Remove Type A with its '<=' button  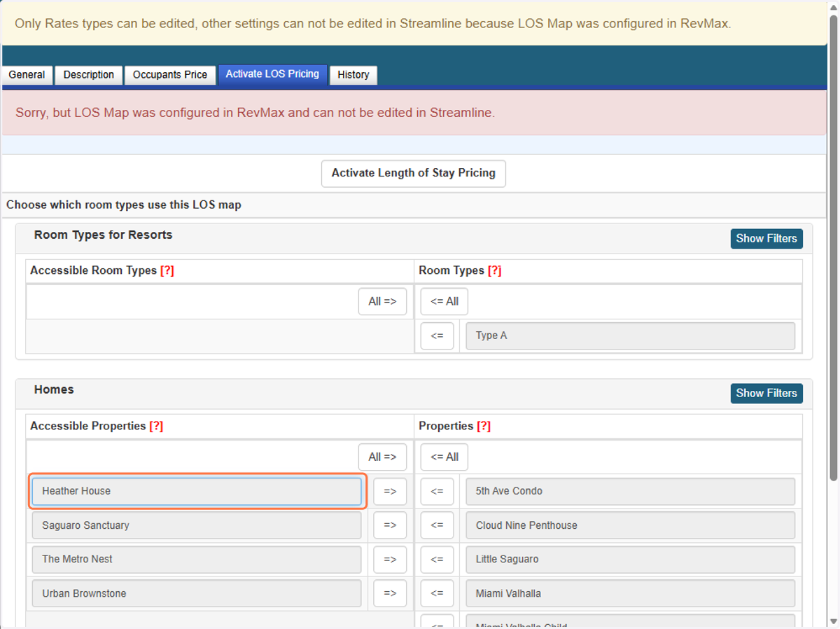coord(437,336)
